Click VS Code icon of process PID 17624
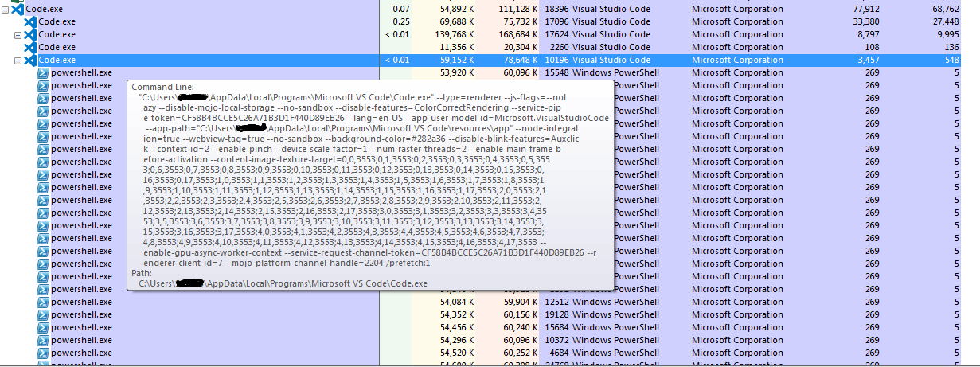This screenshot has width=980, height=367. (x=29, y=34)
